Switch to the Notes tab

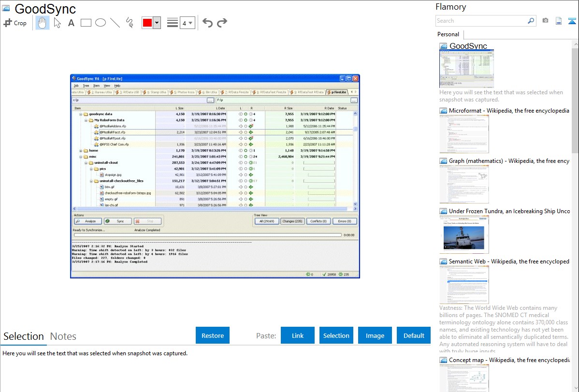click(x=63, y=336)
